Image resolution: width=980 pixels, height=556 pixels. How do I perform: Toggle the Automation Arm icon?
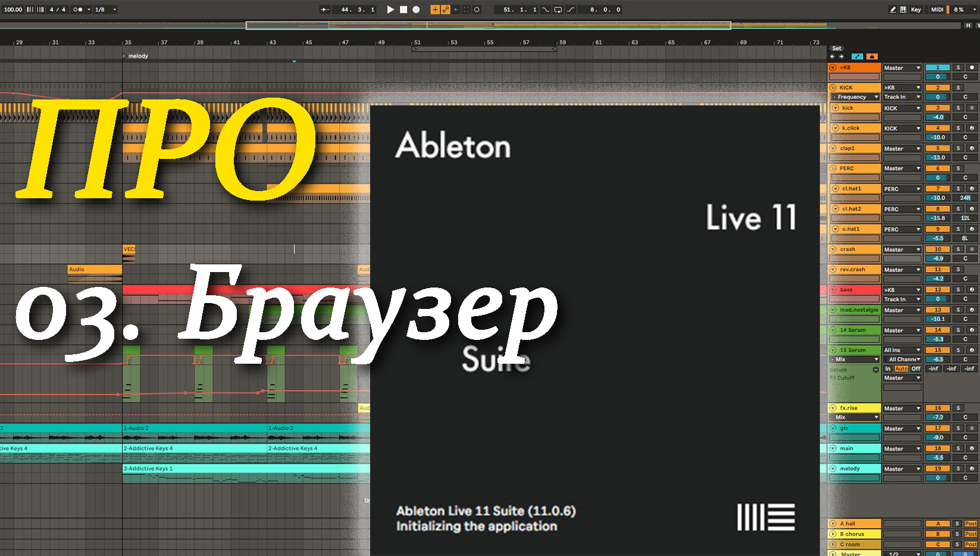click(445, 10)
